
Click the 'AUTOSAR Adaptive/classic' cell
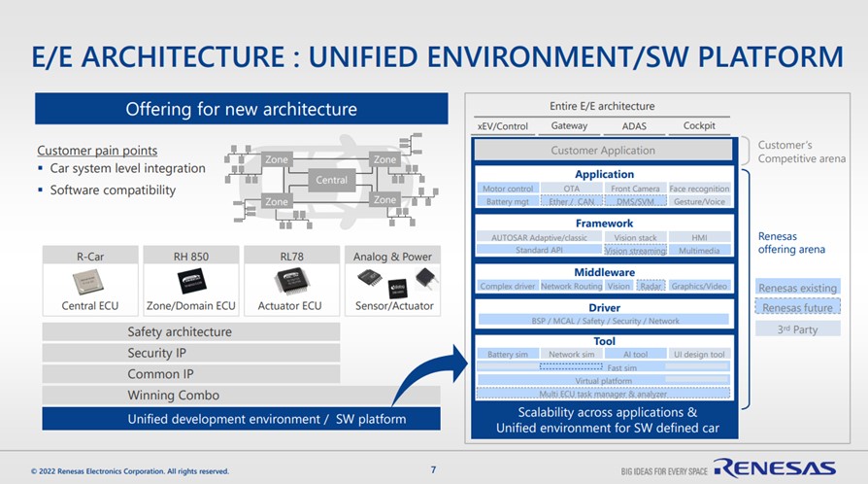click(x=539, y=237)
